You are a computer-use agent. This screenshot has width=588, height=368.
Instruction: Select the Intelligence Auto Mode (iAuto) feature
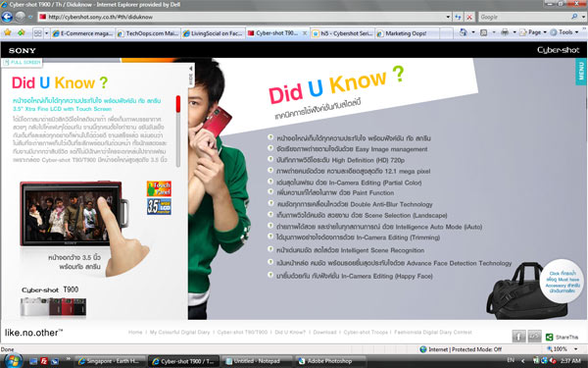click(379, 227)
